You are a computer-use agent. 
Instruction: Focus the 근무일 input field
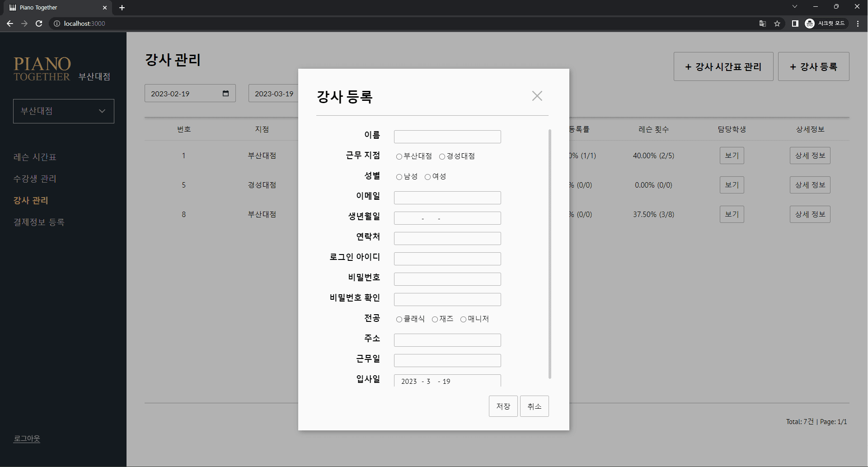tap(447, 360)
